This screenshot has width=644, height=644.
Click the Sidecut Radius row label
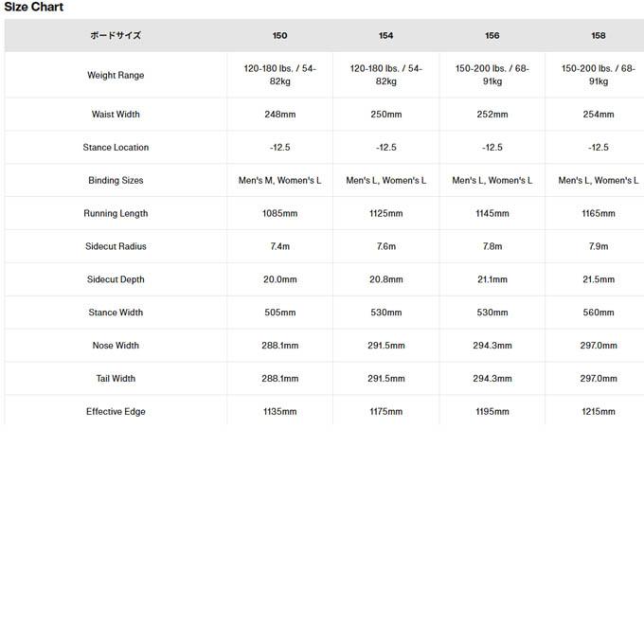(x=116, y=246)
